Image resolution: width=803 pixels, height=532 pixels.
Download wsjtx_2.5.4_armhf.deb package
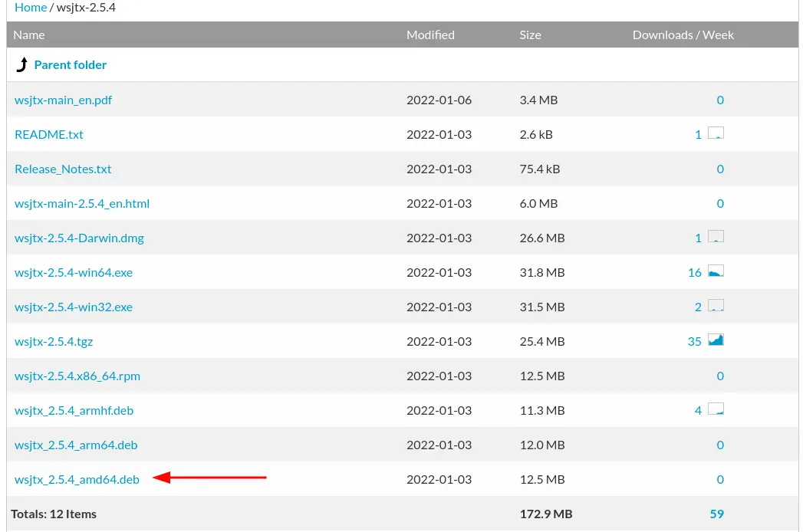74,411
